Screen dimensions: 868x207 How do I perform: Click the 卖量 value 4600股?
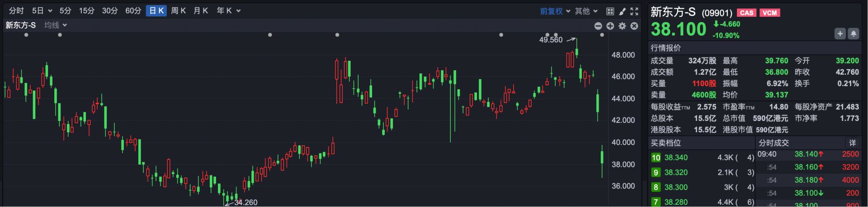pos(704,95)
